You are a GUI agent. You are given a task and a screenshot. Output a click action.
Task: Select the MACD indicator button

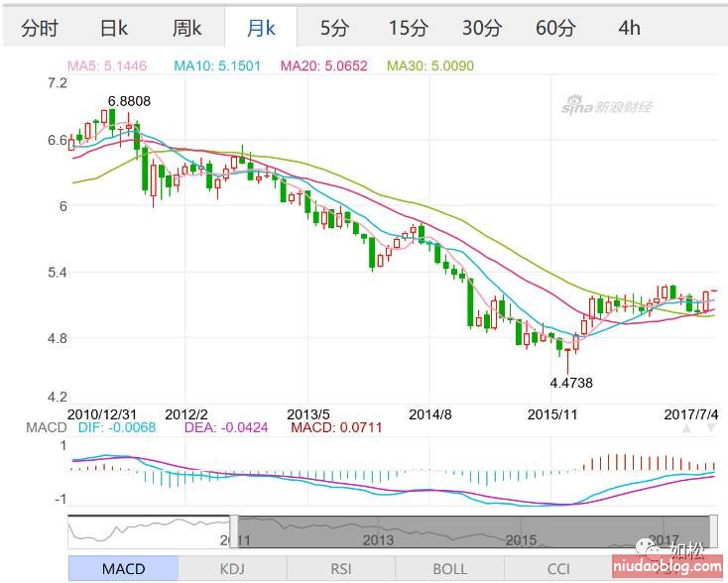click(124, 568)
